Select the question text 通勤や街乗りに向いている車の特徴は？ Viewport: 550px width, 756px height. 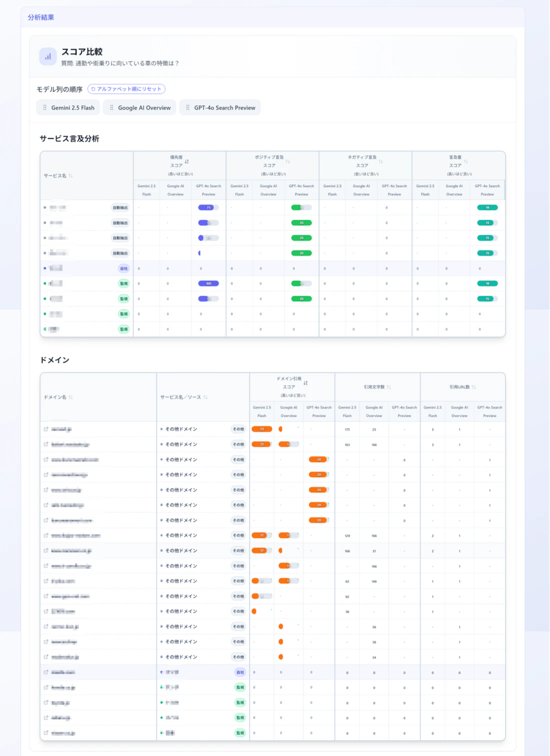pos(127,64)
